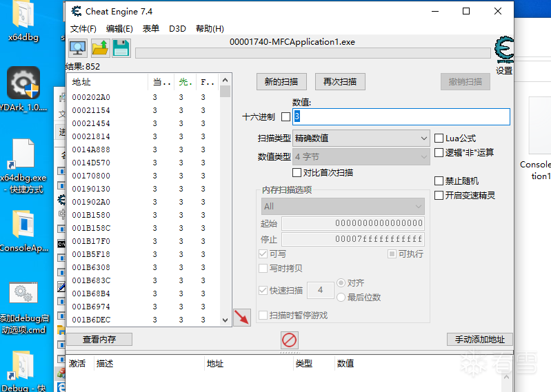Open the YDArk_1.0 desktop icon
Image resolution: width=551 pixels, height=392 pixels.
(23, 89)
